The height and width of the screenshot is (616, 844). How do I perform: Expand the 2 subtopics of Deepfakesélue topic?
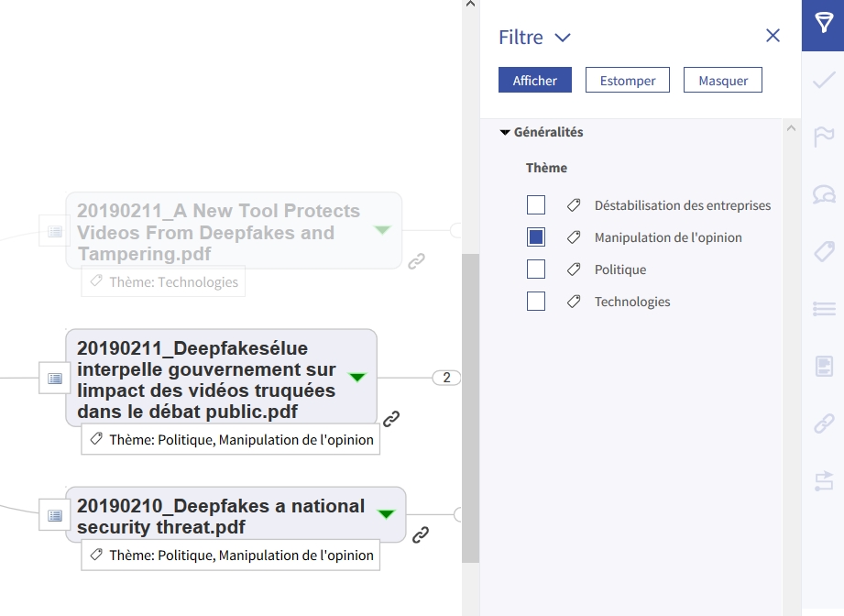(x=446, y=378)
